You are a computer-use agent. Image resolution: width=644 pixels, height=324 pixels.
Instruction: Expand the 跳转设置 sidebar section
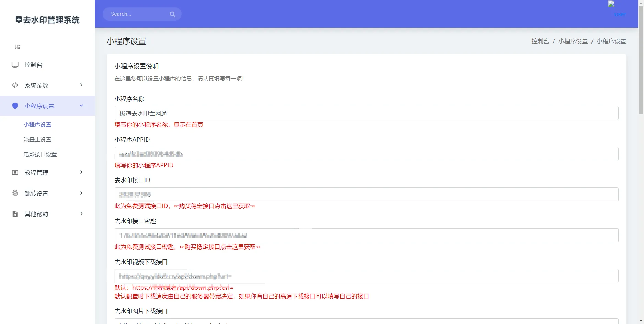(81, 193)
